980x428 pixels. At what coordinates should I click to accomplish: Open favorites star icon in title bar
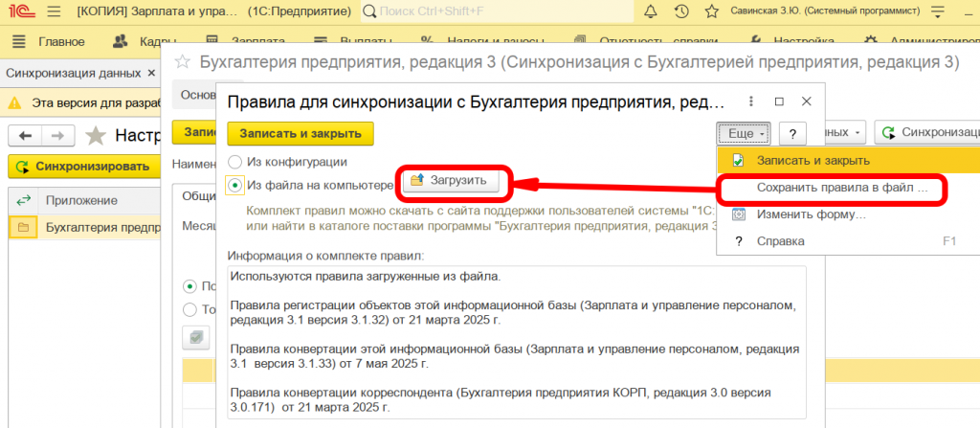(x=711, y=11)
